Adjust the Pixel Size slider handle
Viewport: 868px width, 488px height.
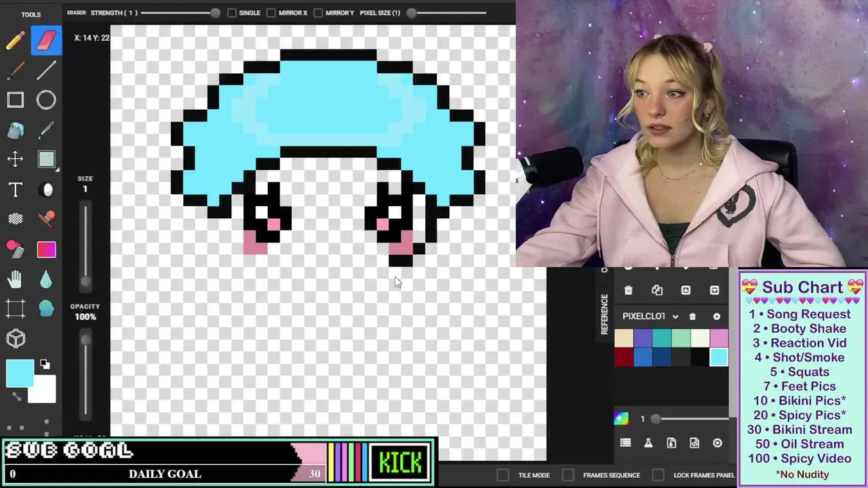[411, 13]
